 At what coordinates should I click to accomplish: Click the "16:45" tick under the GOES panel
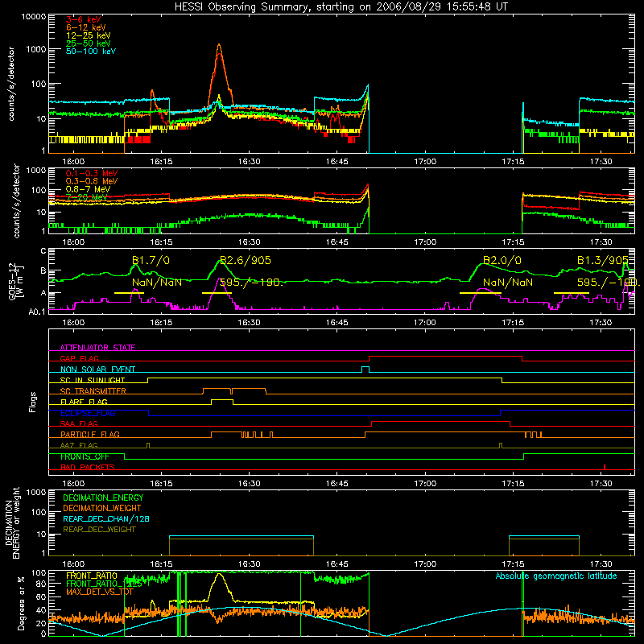pos(337,323)
